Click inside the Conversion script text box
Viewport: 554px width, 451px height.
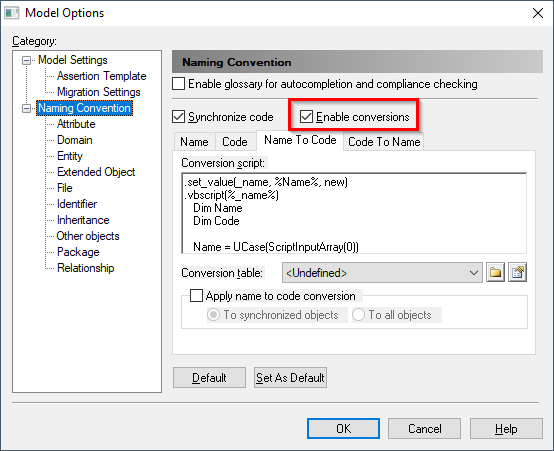pyautogui.click(x=354, y=213)
